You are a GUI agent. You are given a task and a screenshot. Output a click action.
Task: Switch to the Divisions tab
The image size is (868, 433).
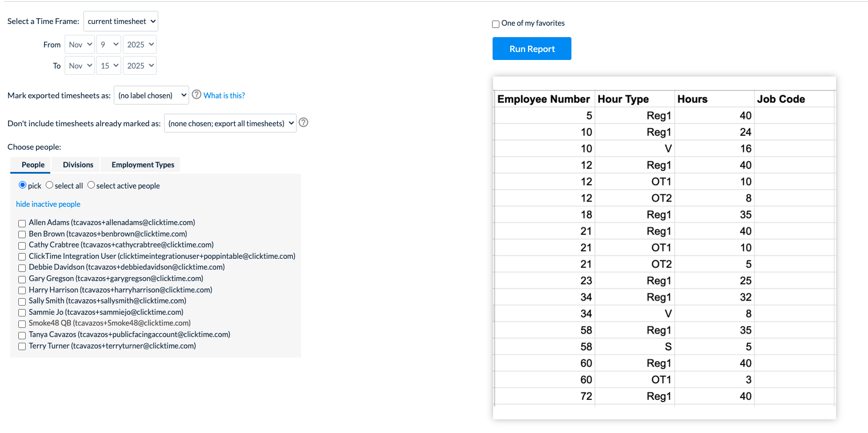(x=78, y=165)
